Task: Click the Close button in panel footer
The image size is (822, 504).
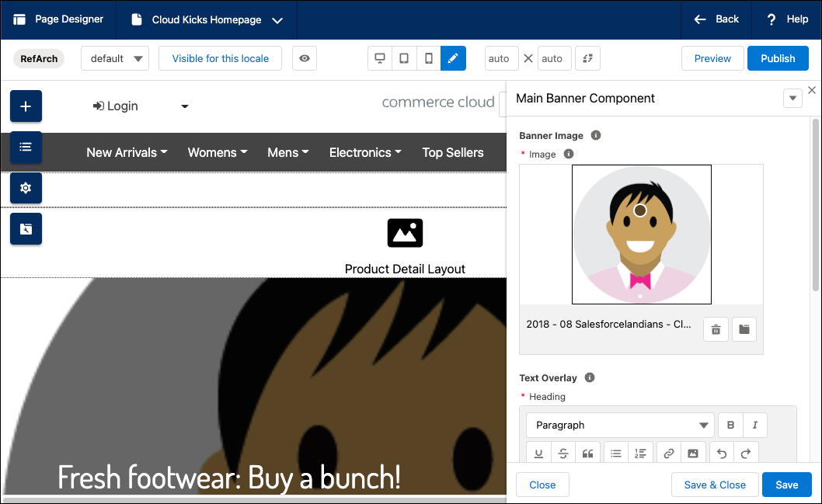Action: [x=542, y=485]
